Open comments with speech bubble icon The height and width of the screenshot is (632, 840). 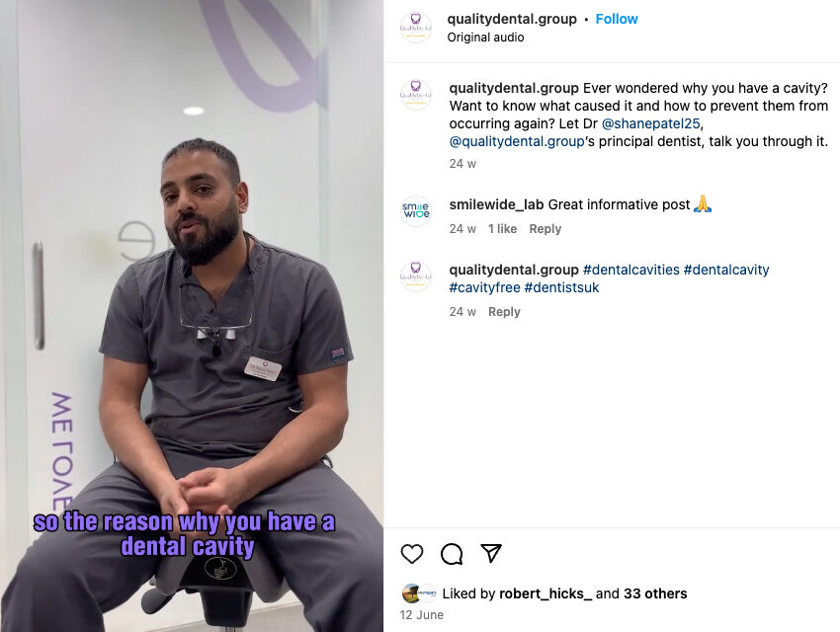452,554
